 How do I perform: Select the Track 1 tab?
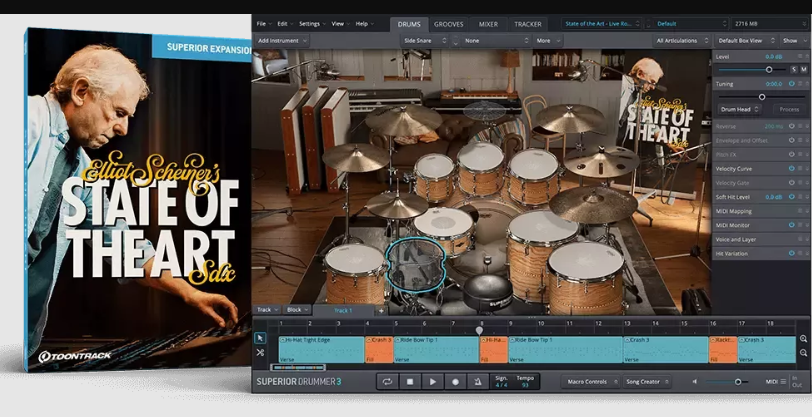point(343,310)
